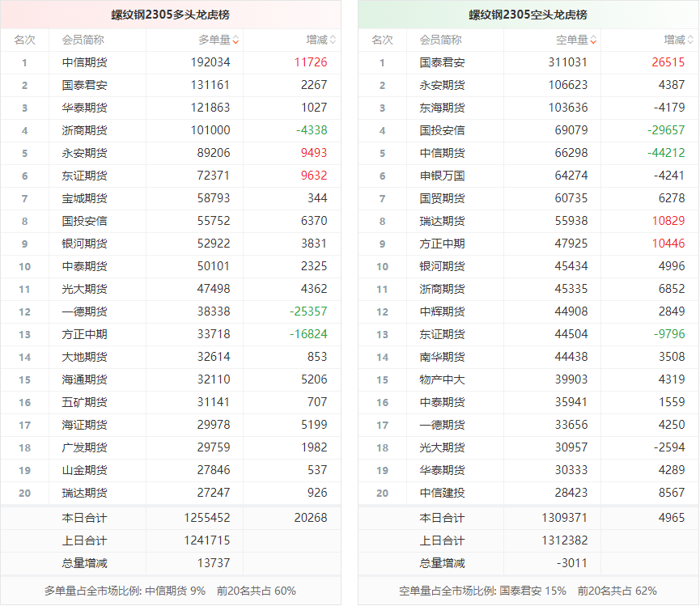
Task: Select 物产中大 member row
Action: [x=442, y=379]
